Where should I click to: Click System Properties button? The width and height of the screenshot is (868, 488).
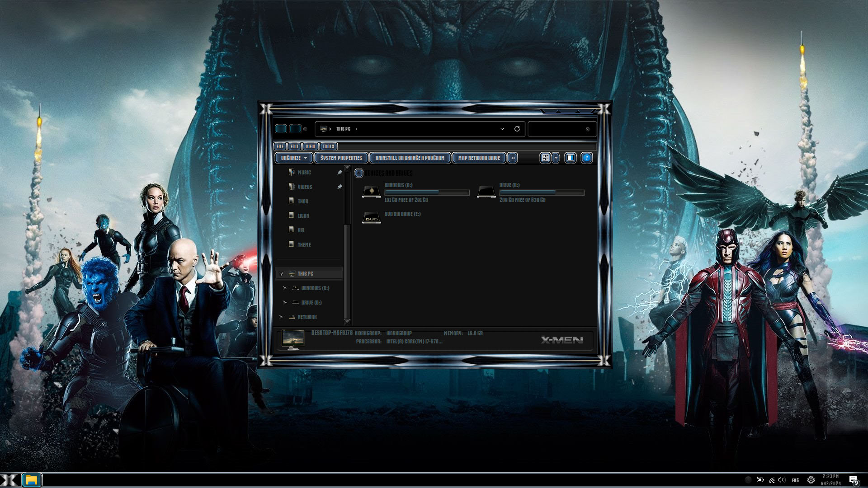pos(341,158)
